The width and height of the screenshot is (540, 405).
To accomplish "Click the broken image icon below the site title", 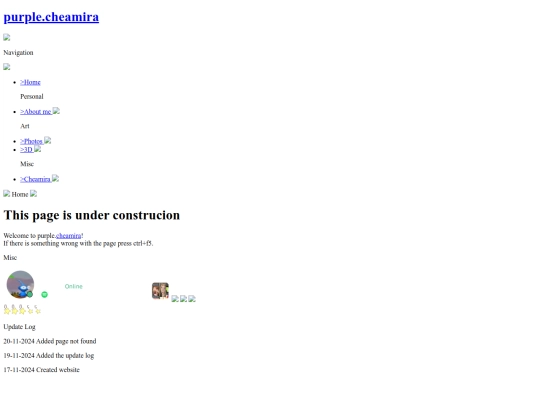I will (x=7, y=37).
